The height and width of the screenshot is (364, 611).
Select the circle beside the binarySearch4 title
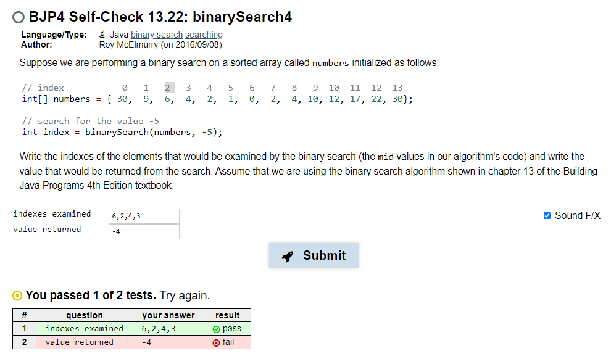click(18, 17)
